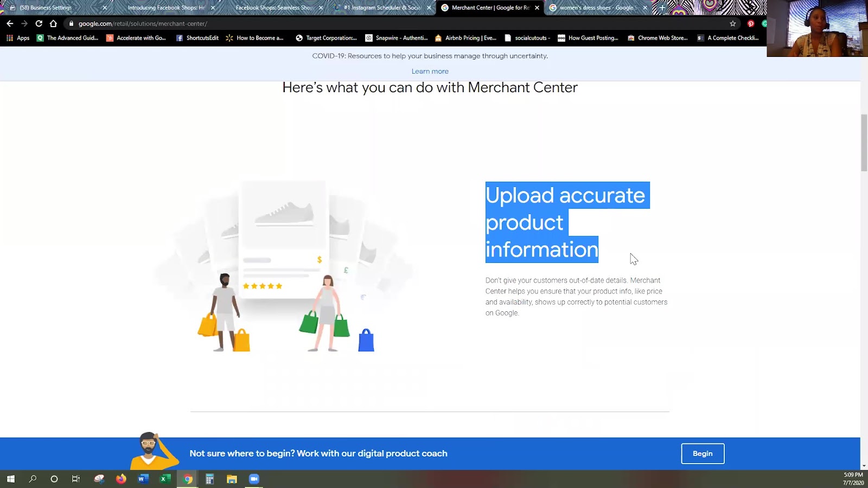This screenshot has height=488, width=868.
Task: Close the Merchant Center tab
Action: 537,8
